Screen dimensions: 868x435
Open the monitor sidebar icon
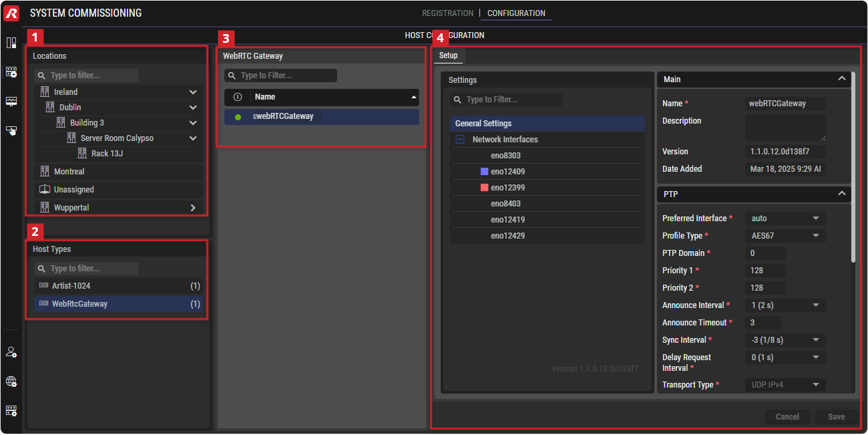[11, 102]
